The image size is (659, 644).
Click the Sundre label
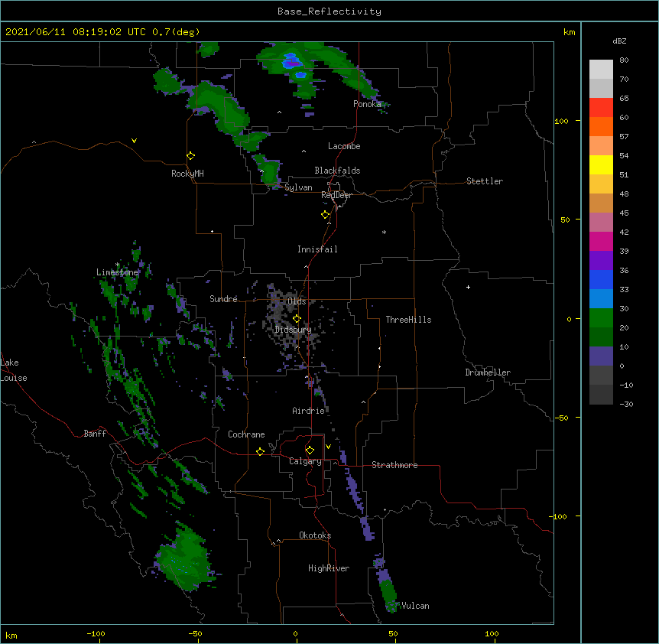pos(223,299)
